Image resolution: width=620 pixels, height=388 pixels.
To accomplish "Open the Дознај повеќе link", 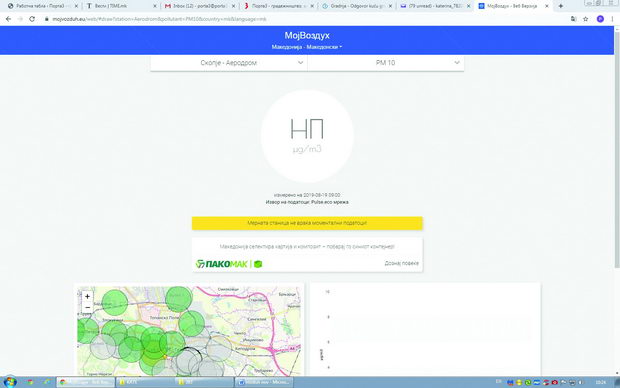I will pyautogui.click(x=401, y=263).
